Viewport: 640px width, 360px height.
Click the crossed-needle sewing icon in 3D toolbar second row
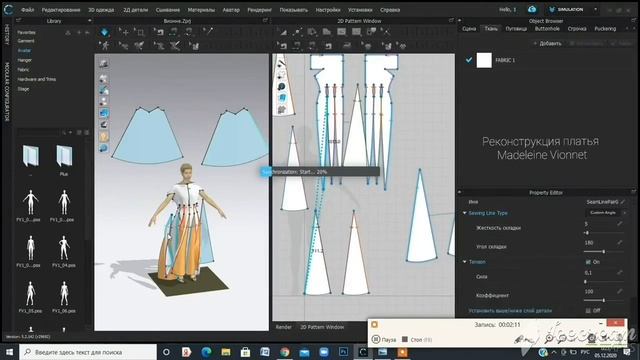pyautogui.click(x=175, y=46)
